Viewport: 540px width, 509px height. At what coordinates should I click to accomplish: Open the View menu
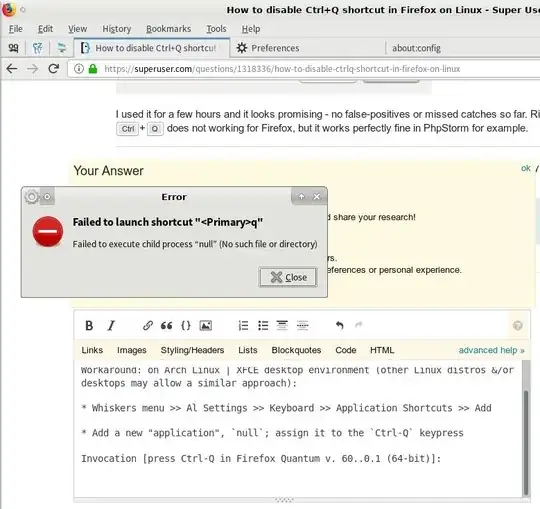tap(77, 29)
